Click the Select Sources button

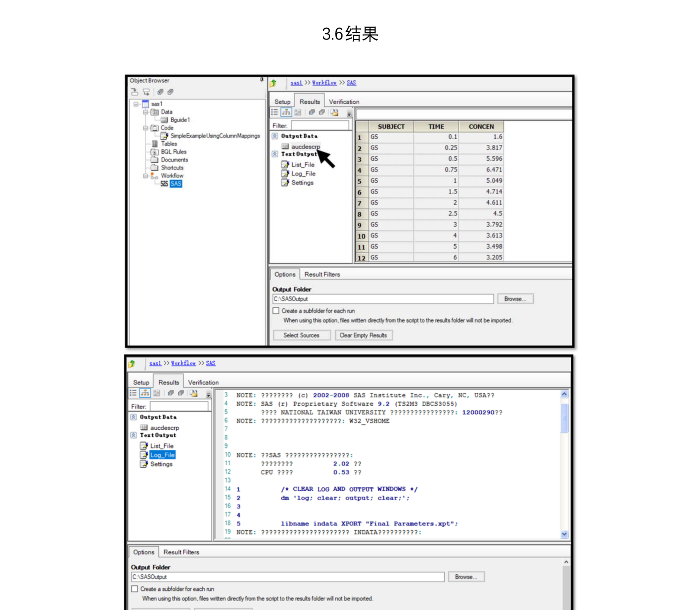pos(301,335)
